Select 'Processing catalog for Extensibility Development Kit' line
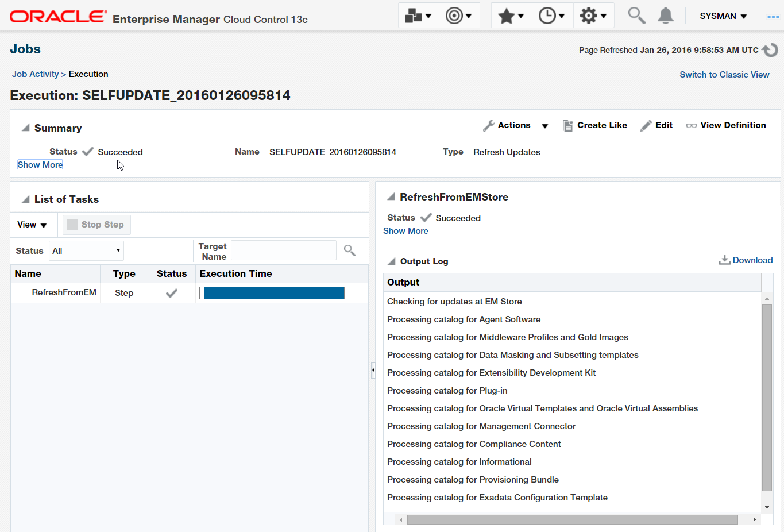This screenshot has height=532, width=784. [491, 373]
